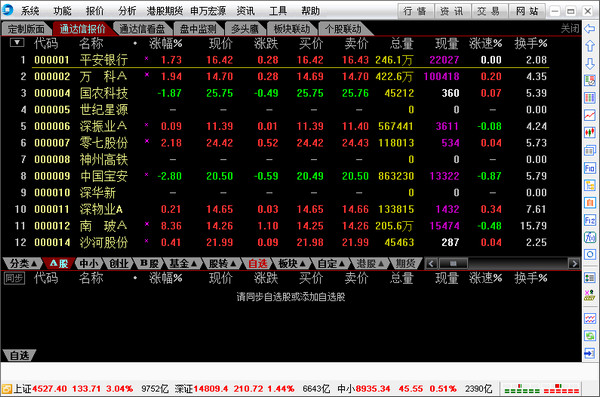Click the horizontal scrollbar right arrow
Viewport: 600px width, 397px height.
[574, 263]
